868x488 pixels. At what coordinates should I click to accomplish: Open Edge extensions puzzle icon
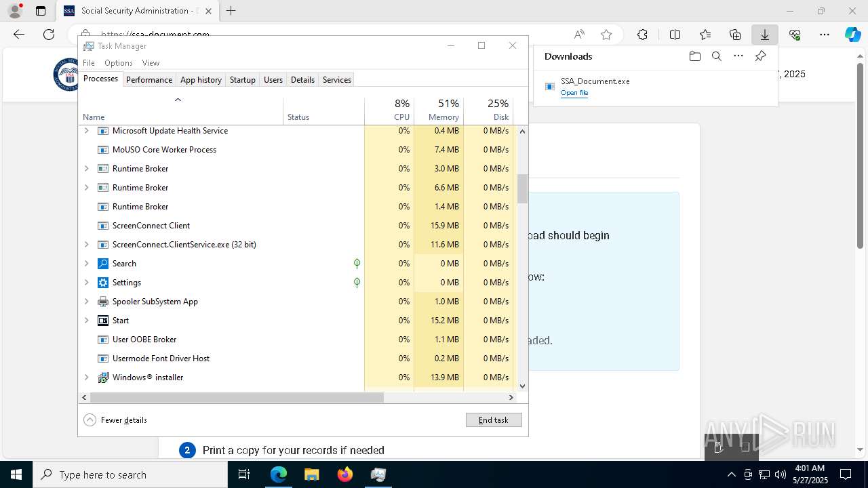[642, 35]
